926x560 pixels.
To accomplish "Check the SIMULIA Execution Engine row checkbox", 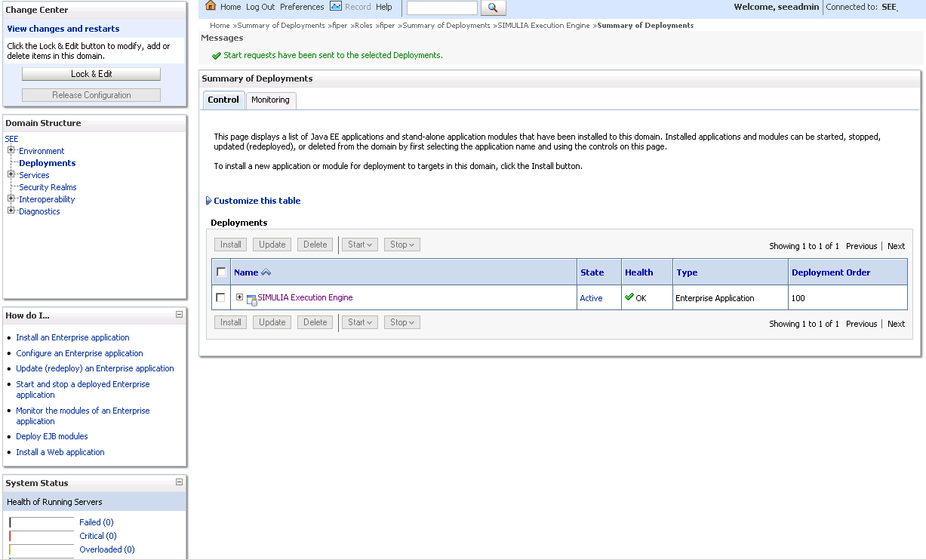I will coord(220,297).
